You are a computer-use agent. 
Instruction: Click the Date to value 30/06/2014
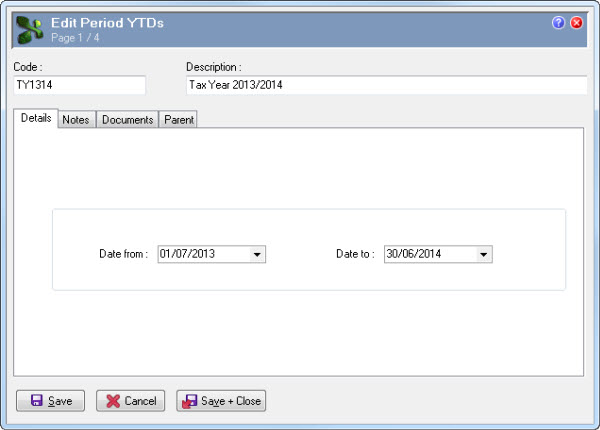[414, 254]
